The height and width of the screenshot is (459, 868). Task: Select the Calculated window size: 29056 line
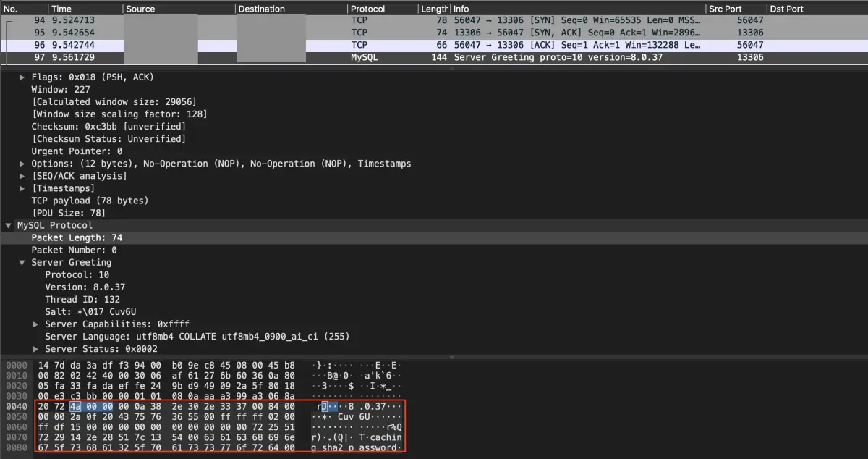coord(114,101)
